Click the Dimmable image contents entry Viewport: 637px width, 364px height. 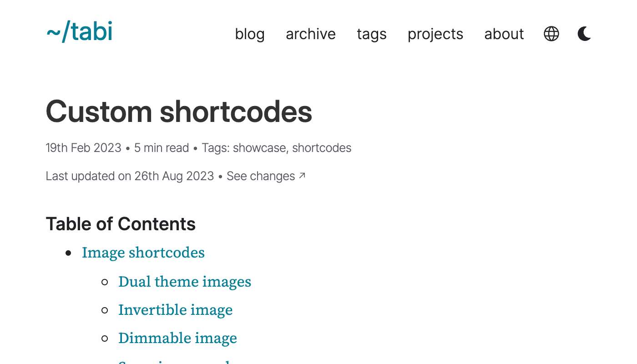[x=177, y=339]
